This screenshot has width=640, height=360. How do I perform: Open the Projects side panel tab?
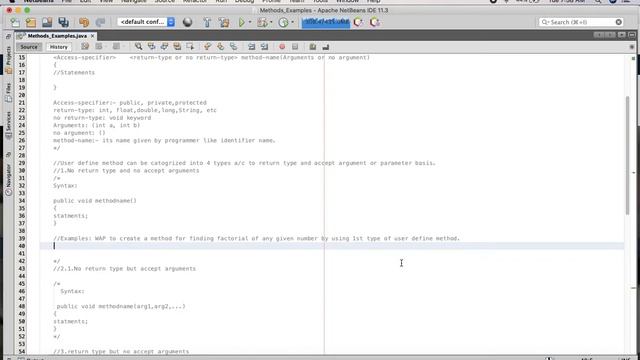(x=8, y=60)
